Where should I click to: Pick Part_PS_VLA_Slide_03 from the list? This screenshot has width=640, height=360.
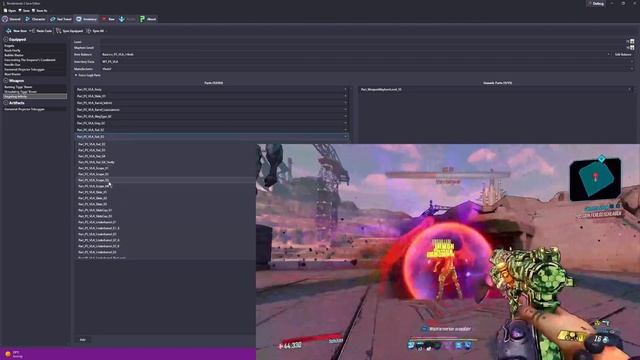(x=93, y=204)
